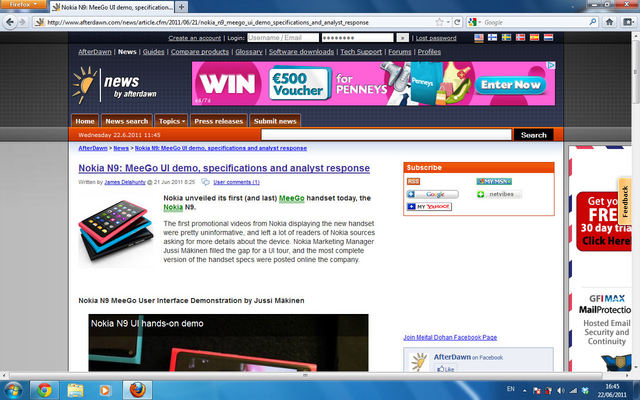Open a new tab with the plus button
Screen dimensions: 640x400
coord(181,7)
